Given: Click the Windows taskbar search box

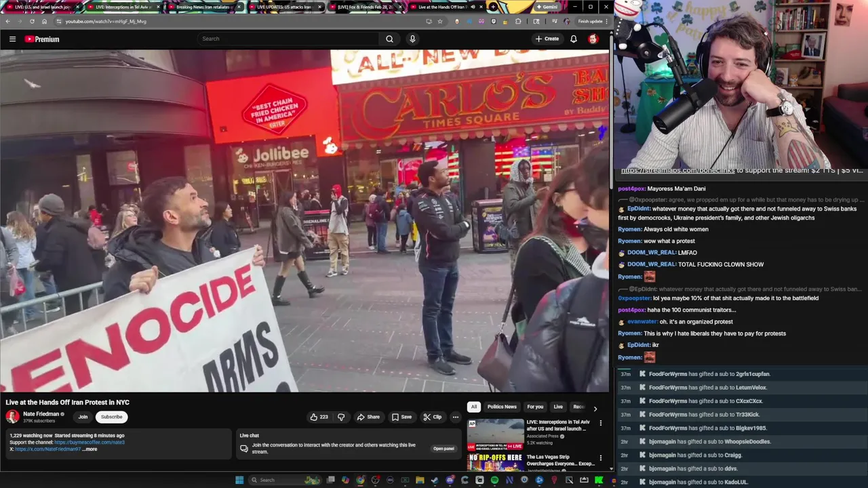Looking at the screenshot, I should 283,480.
